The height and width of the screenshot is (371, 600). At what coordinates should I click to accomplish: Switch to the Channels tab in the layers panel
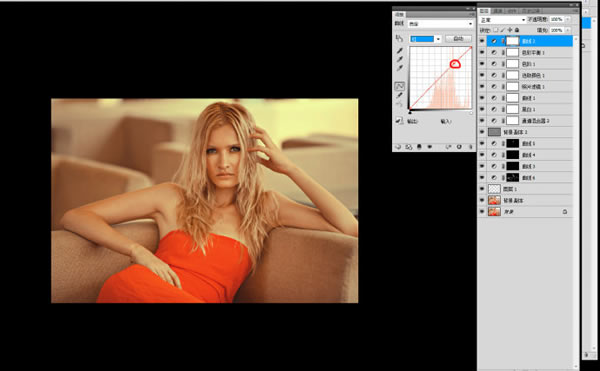[498, 11]
